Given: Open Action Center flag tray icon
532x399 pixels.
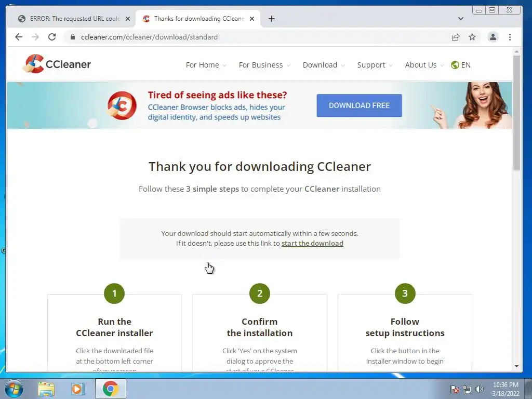Looking at the screenshot, I should click(x=454, y=389).
